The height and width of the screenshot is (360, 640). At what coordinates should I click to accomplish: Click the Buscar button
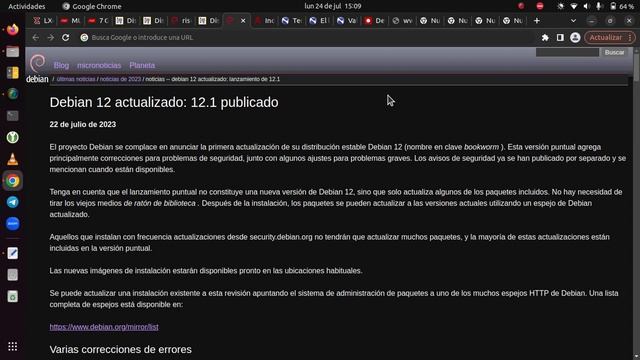614,52
